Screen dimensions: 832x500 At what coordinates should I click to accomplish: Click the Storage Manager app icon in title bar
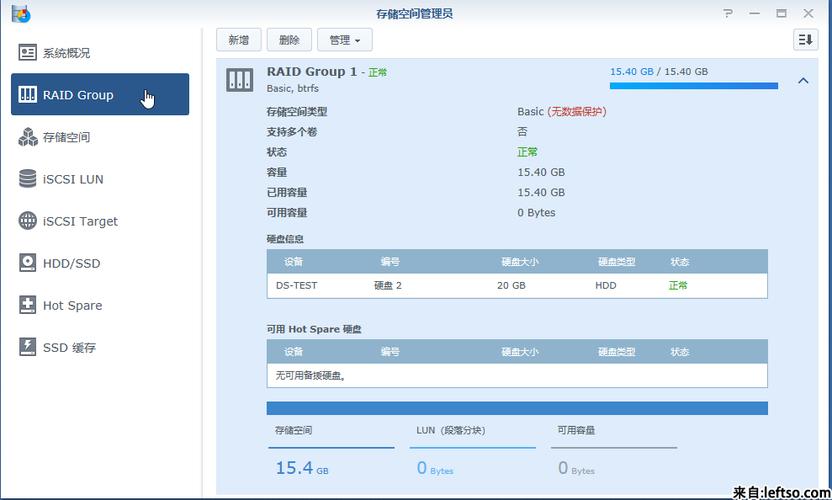21,13
